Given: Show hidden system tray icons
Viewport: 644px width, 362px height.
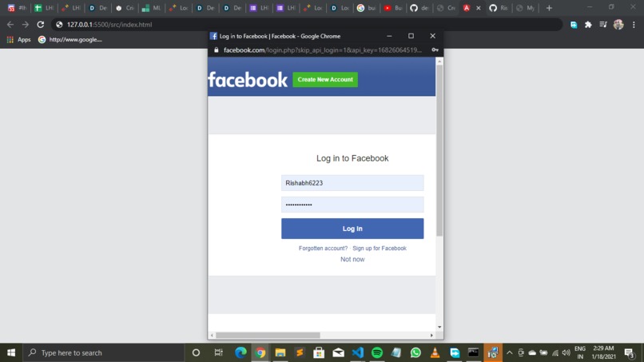Looking at the screenshot, I should (x=509, y=352).
